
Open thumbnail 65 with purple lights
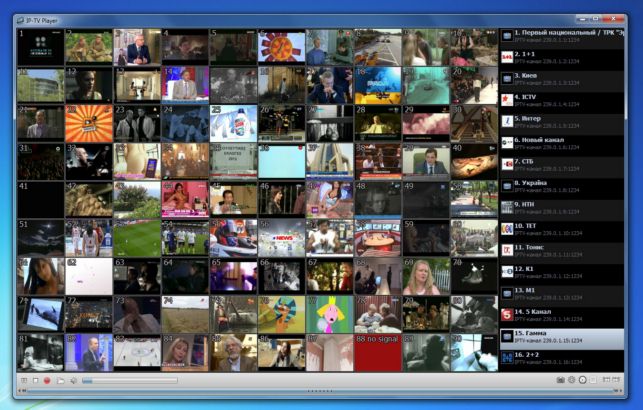click(233, 276)
